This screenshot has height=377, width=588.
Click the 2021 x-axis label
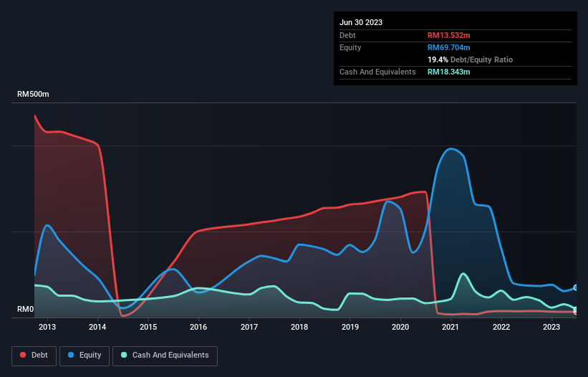pos(450,327)
